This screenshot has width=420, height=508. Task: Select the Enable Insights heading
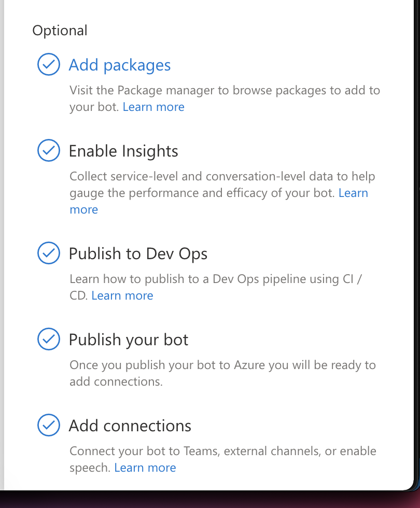pyautogui.click(x=123, y=151)
